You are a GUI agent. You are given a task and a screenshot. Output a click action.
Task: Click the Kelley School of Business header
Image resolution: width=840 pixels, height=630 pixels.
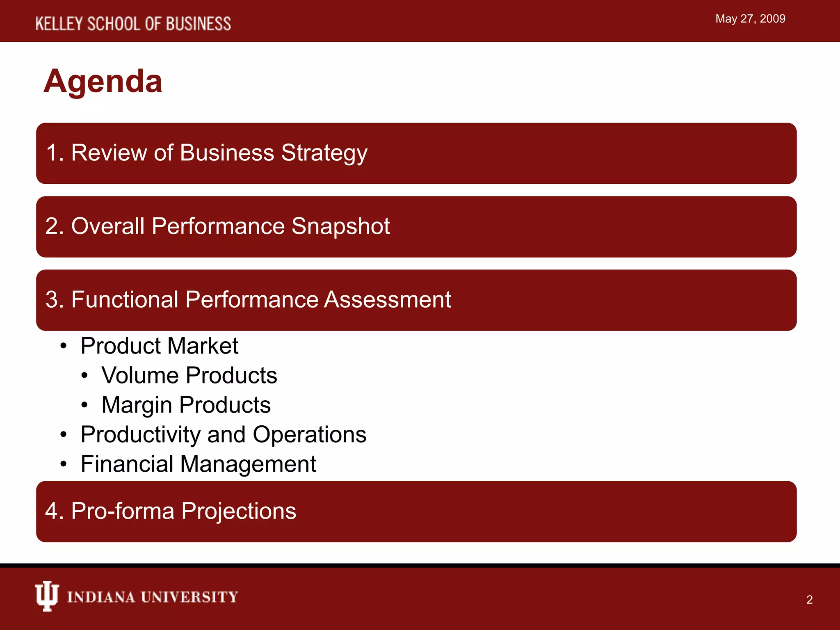click(133, 24)
